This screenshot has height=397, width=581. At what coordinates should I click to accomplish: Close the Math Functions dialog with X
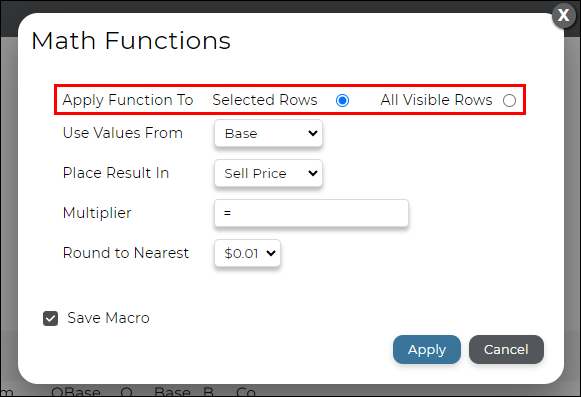click(563, 15)
